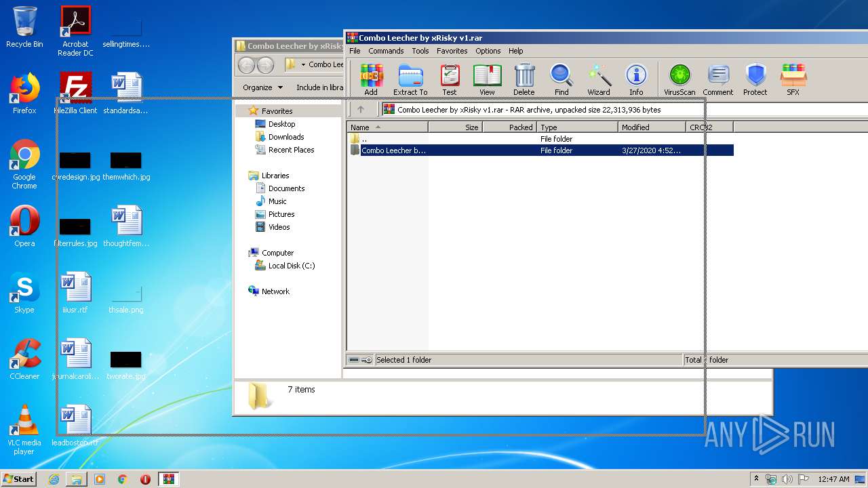Sort by Name column header

click(387, 127)
